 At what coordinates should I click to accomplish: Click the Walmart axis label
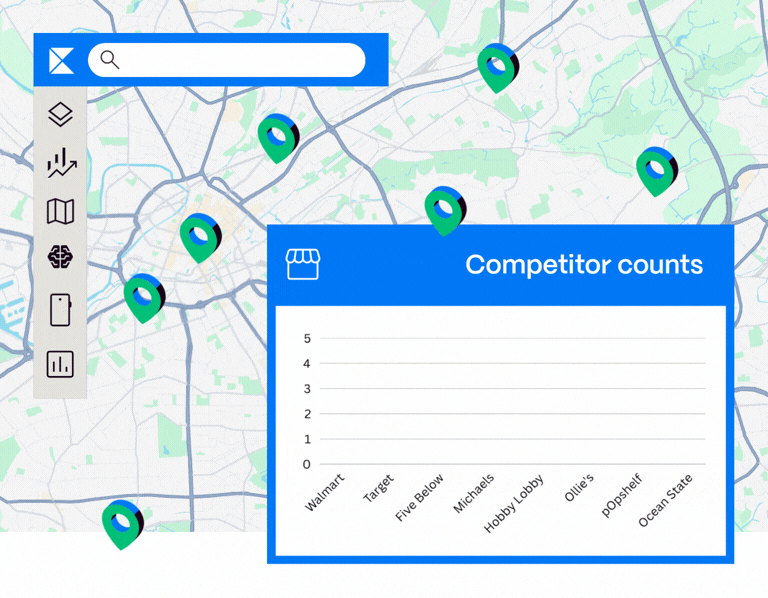point(325,492)
